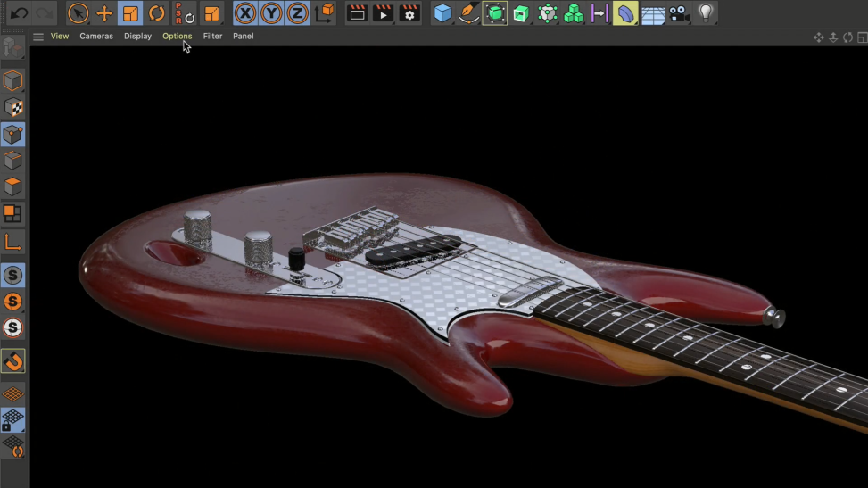
Task: Select the Live Selection tool
Action: pos(78,13)
